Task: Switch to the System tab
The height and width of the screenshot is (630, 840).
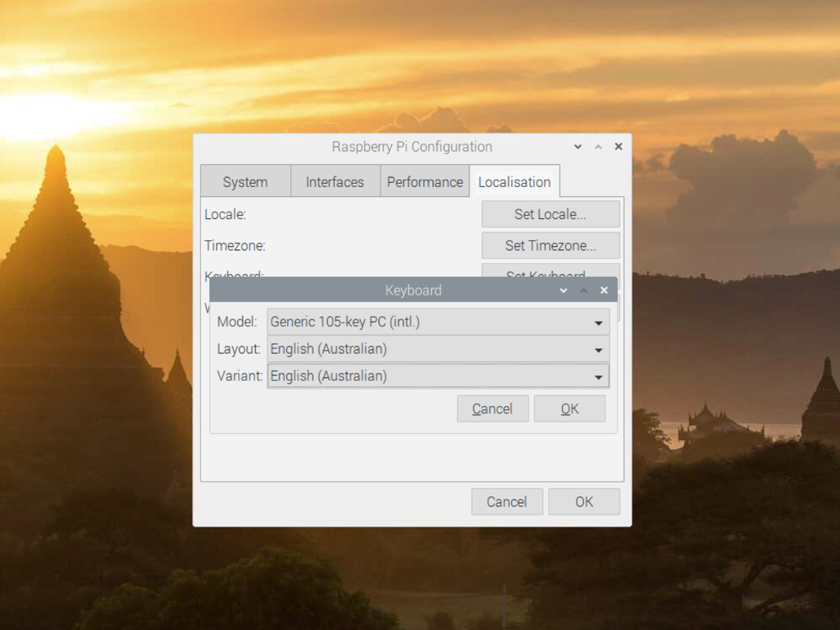Action: pyautogui.click(x=244, y=181)
